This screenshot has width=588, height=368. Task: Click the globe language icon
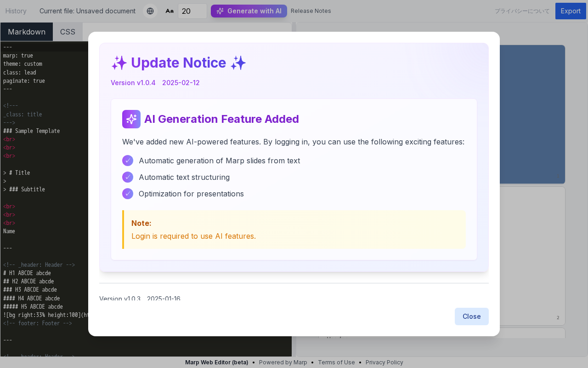coord(150,11)
